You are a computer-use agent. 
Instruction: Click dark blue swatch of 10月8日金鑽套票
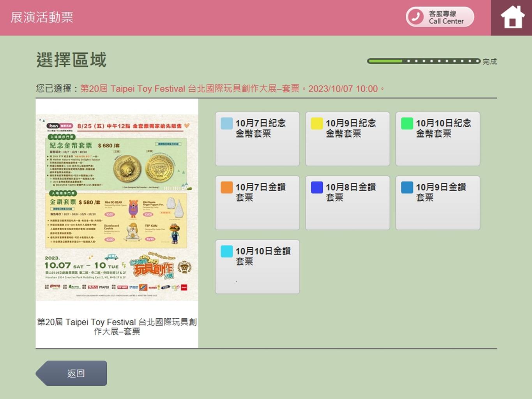(x=317, y=187)
